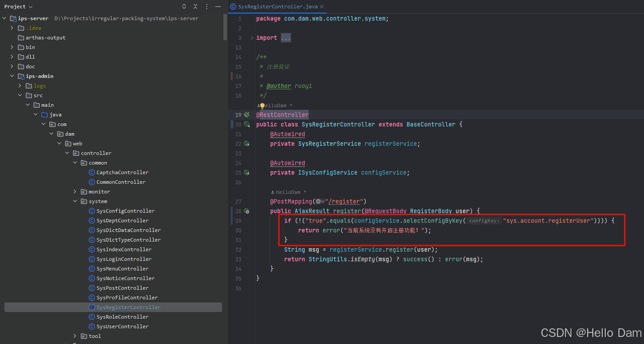644x344 pixels.
Task: Click the Spring bean gutter icon on line 19
Action: 247,115
